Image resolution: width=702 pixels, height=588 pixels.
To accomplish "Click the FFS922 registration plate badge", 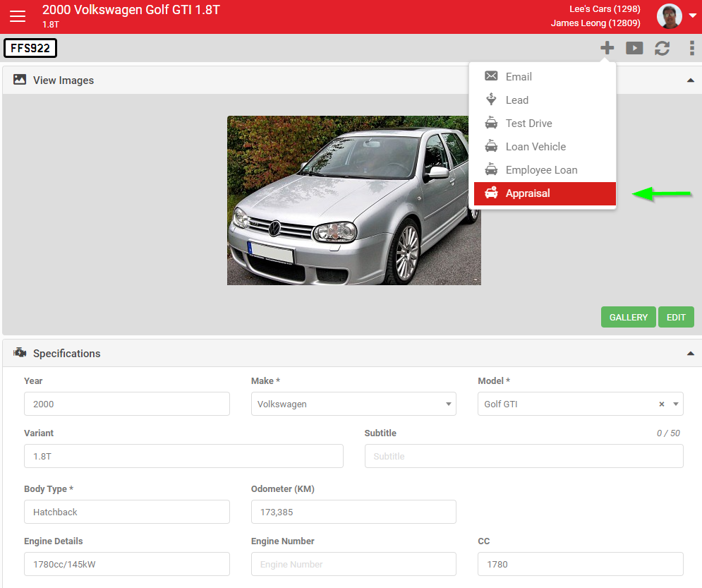I will [x=30, y=48].
